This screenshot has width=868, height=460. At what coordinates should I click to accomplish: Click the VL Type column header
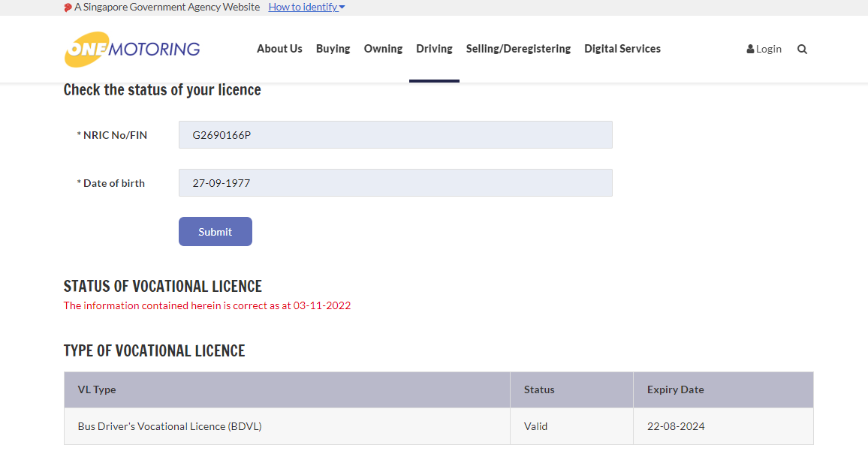click(97, 389)
